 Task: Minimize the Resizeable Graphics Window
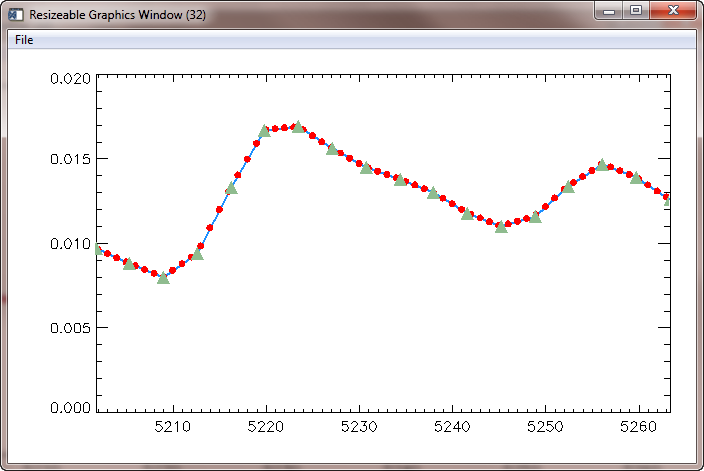610,10
